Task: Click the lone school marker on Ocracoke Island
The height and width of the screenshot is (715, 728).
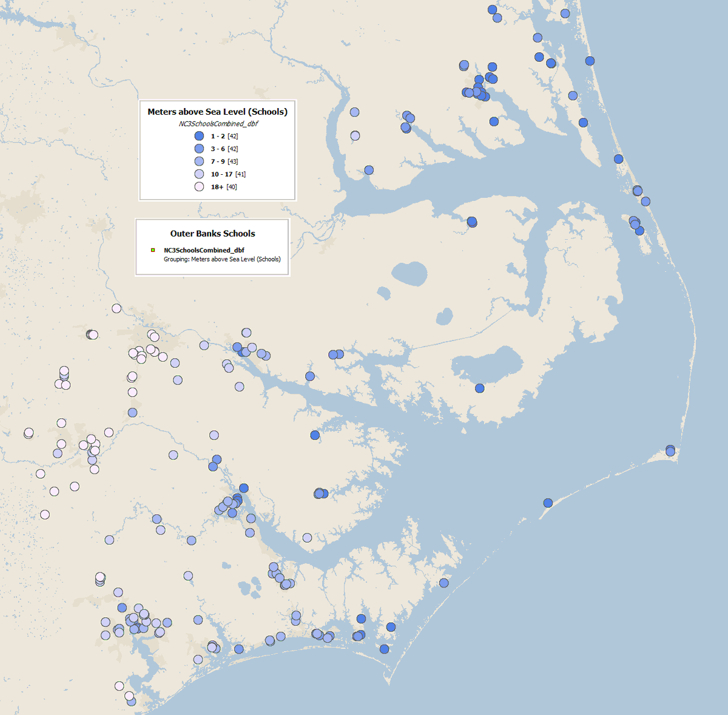Action: pos(548,503)
